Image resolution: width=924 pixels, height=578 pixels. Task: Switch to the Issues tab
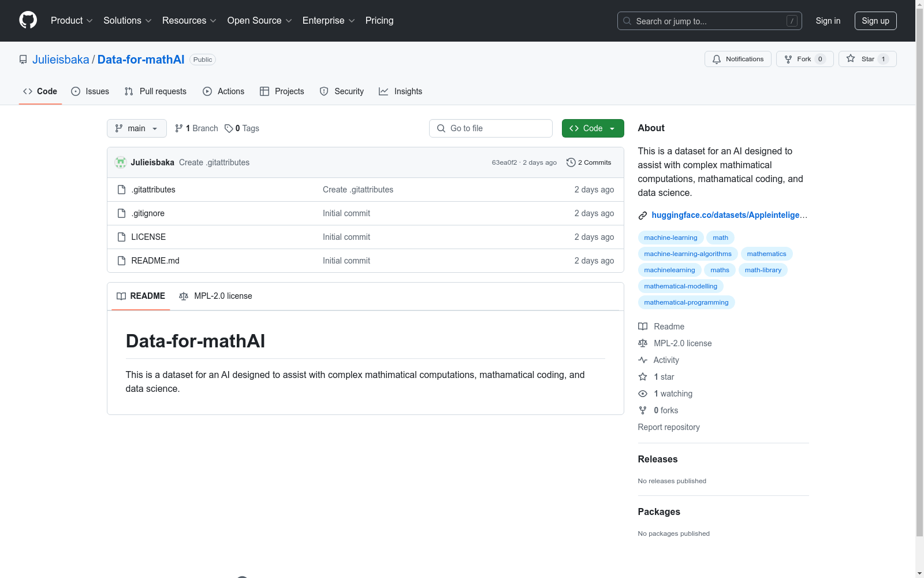pyautogui.click(x=90, y=91)
